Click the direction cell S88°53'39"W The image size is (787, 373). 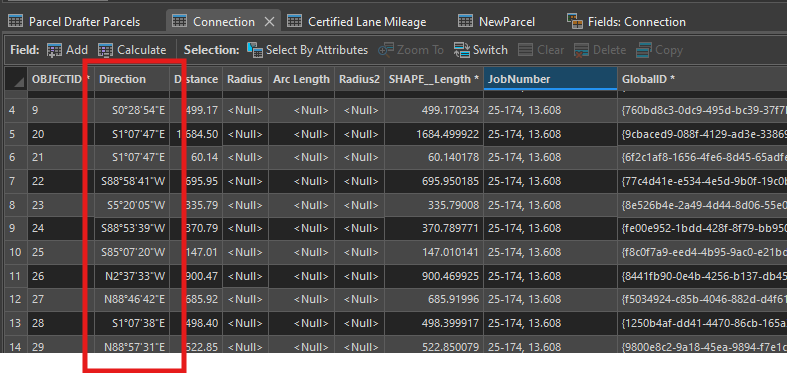click(132, 228)
